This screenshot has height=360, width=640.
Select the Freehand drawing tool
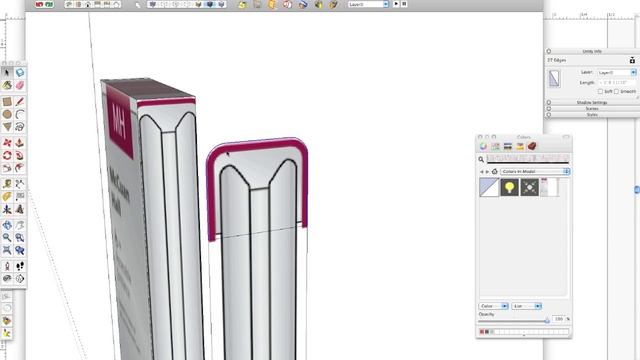tap(20, 127)
